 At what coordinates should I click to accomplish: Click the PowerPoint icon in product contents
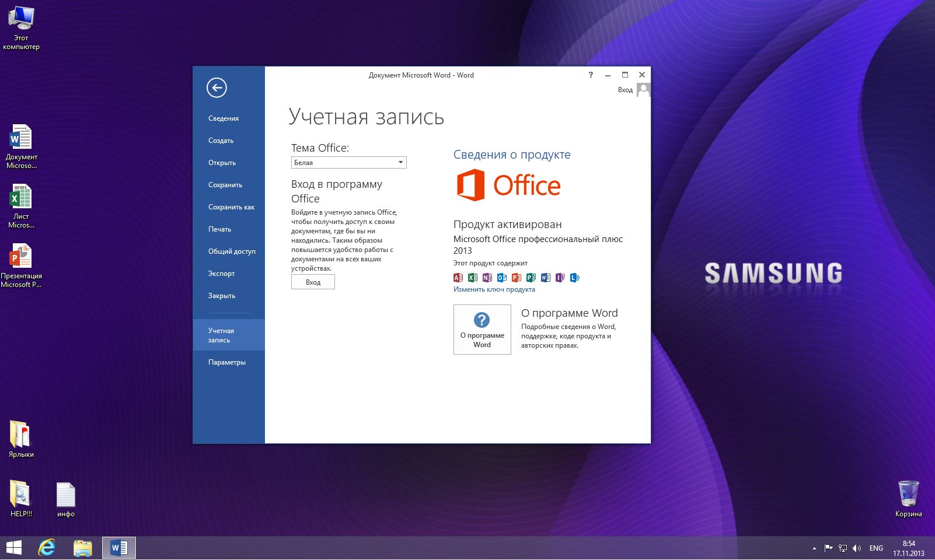[x=517, y=278]
